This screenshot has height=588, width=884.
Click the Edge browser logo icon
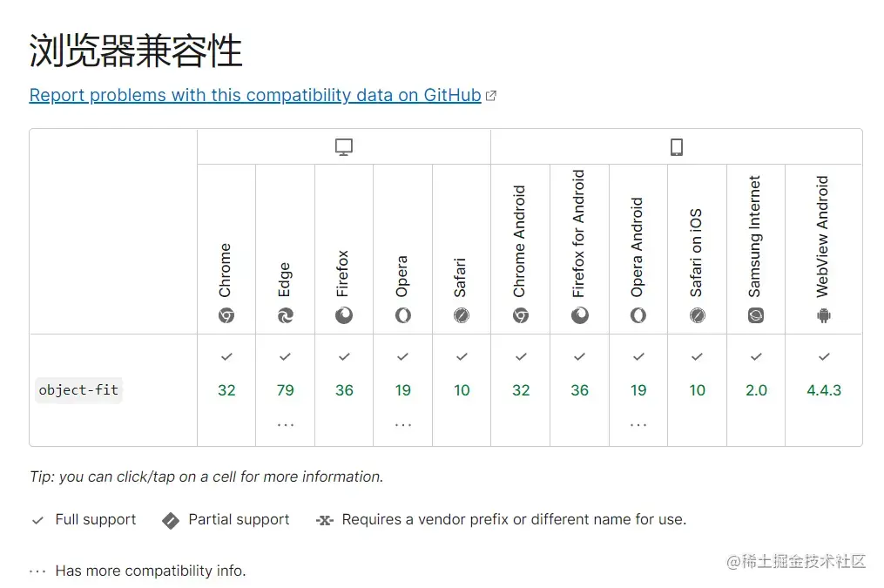point(286,316)
